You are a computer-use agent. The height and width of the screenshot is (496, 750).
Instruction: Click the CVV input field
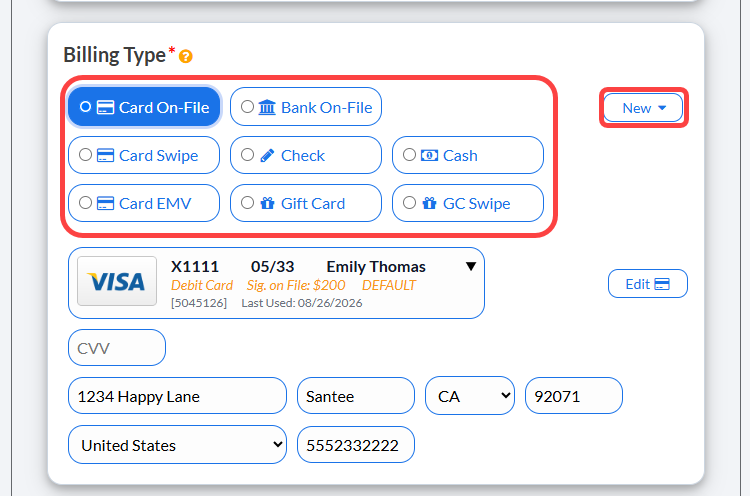(117, 348)
